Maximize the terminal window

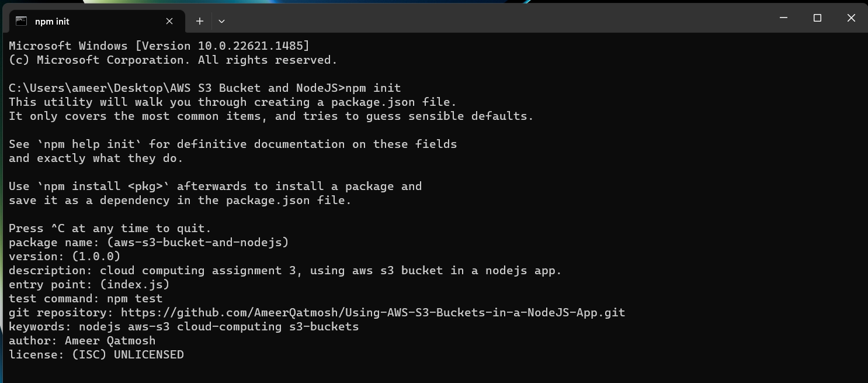pyautogui.click(x=817, y=18)
